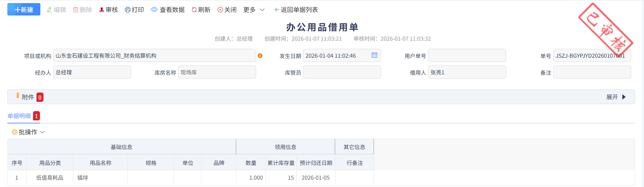This screenshot has width=644, height=187.
Task: Open the 批操作 dropdown
Action: (x=28, y=132)
